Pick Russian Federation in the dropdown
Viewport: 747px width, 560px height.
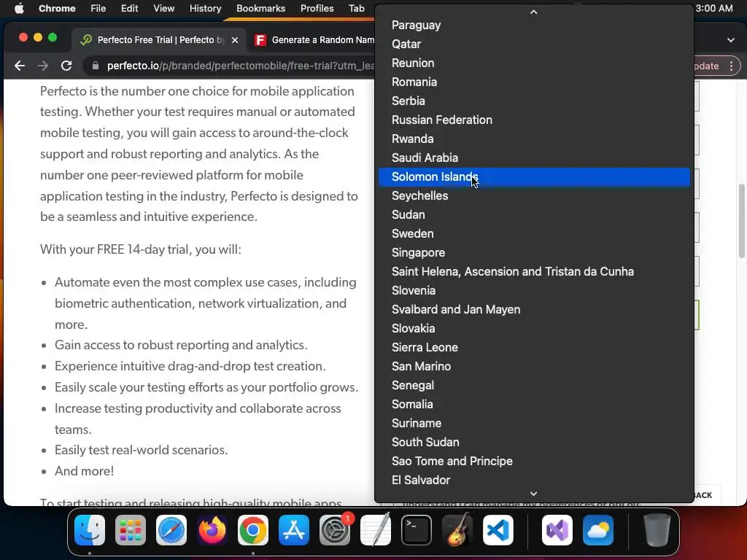(x=534, y=120)
